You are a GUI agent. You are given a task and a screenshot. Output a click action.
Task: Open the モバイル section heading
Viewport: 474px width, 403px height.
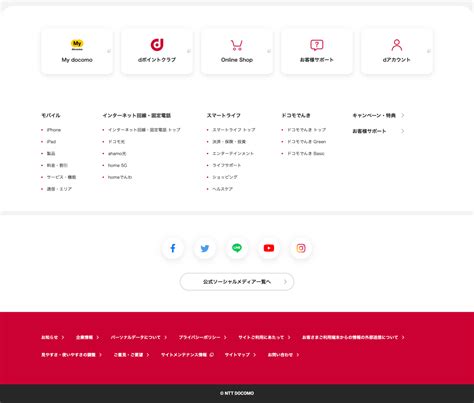pyautogui.click(x=51, y=115)
